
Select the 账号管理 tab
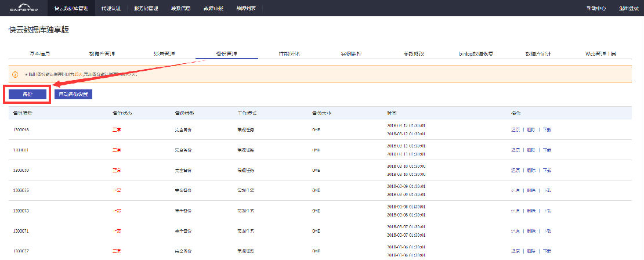tap(164, 53)
